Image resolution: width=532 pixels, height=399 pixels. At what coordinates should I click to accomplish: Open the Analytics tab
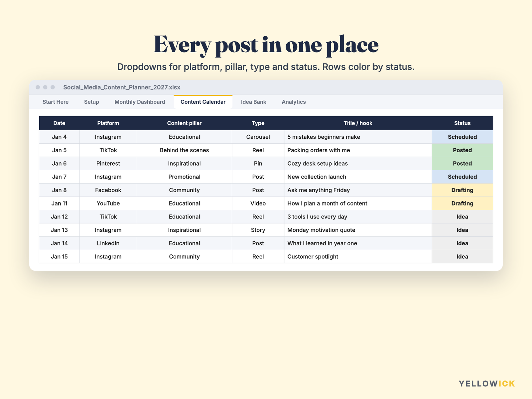(294, 102)
